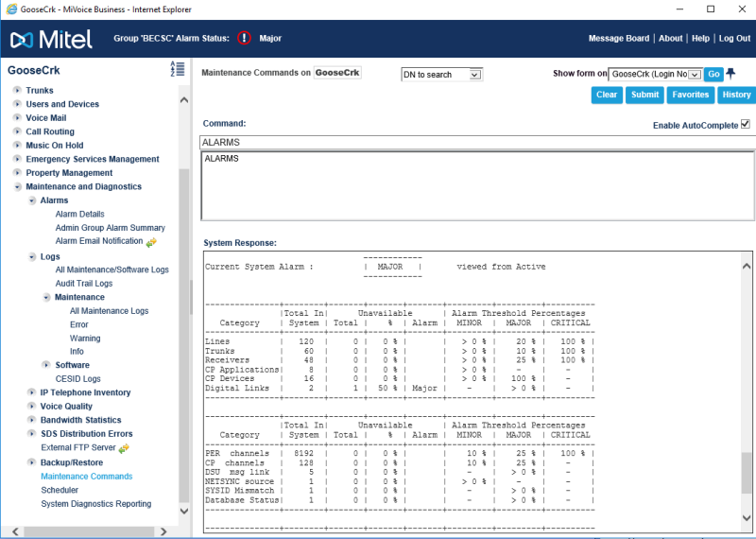756x539 pixels.
Task: Click navigation horizontal scroll left arrow
Action: 15,531
